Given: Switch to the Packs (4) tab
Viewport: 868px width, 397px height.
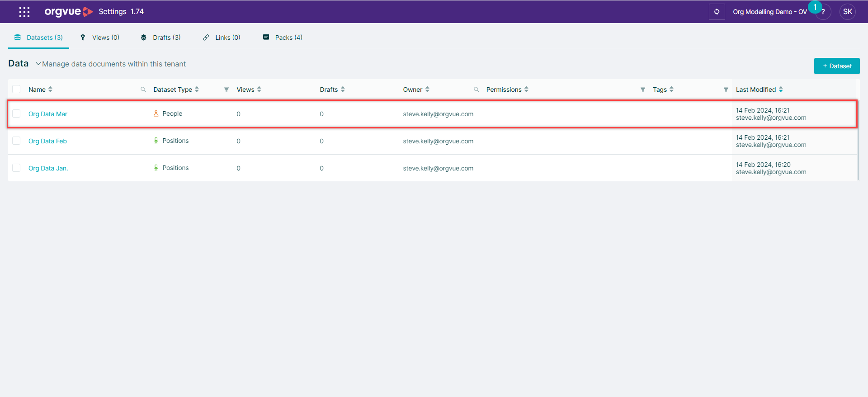Looking at the screenshot, I should click(x=283, y=38).
